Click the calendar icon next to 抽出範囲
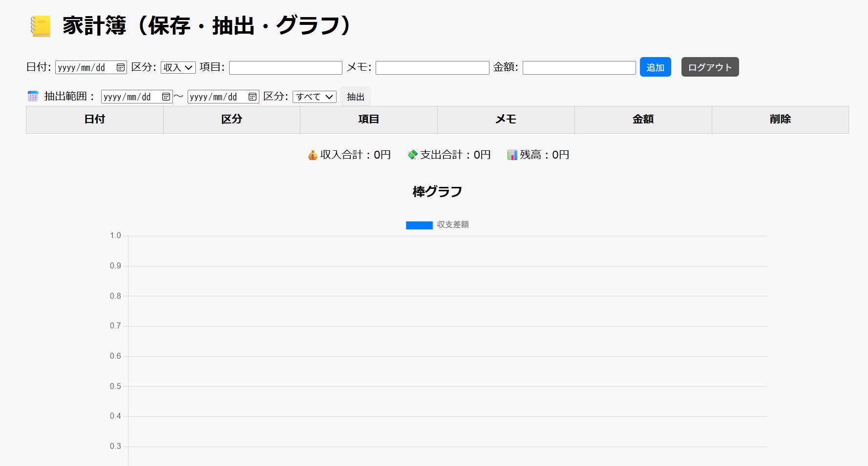 coord(33,97)
